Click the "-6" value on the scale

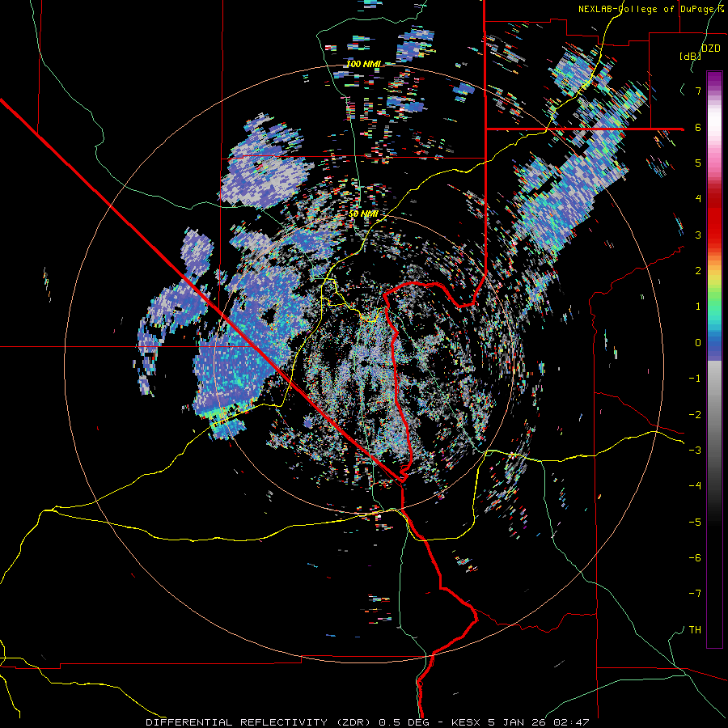(695, 558)
